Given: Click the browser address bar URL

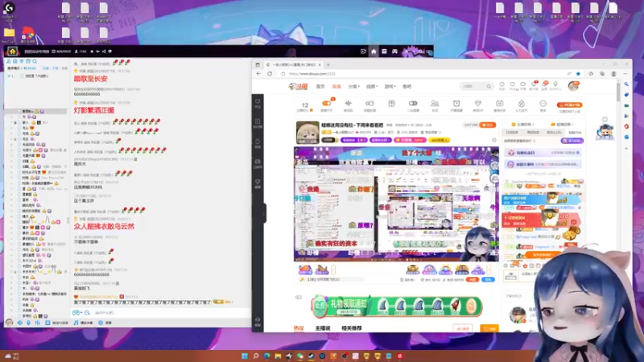Looking at the screenshot, I should [312, 74].
